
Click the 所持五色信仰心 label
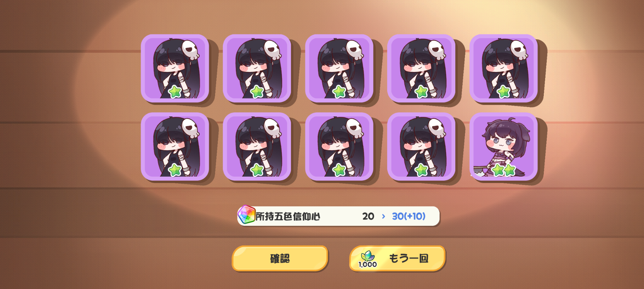pyautogui.click(x=288, y=216)
